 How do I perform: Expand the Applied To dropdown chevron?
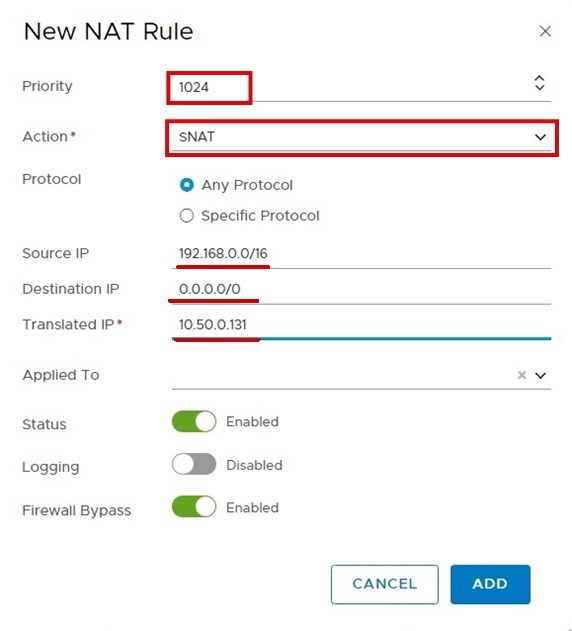pos(540,375)
